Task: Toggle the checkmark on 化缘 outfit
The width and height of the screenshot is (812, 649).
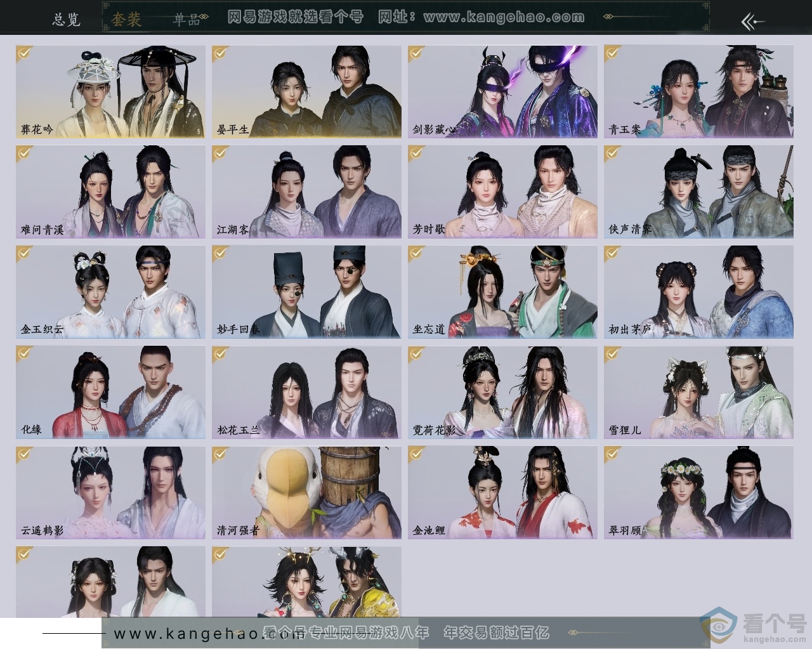Action: point(25,355)
